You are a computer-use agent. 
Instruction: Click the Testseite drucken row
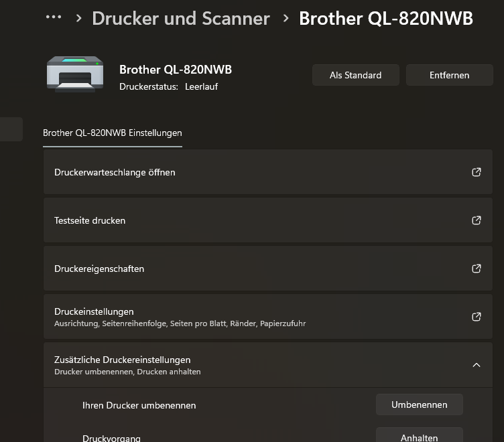click(255, 220)
